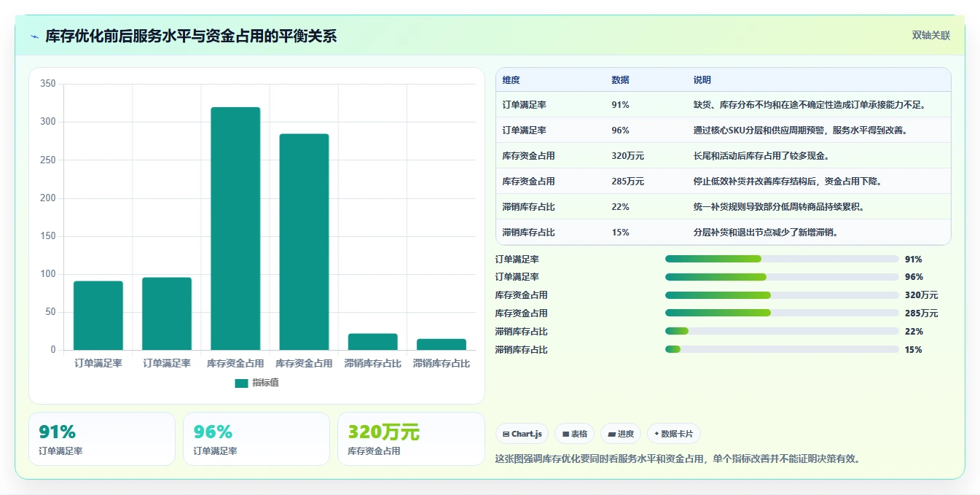
Task: Click the 96% progress bar
Action: 782,277
